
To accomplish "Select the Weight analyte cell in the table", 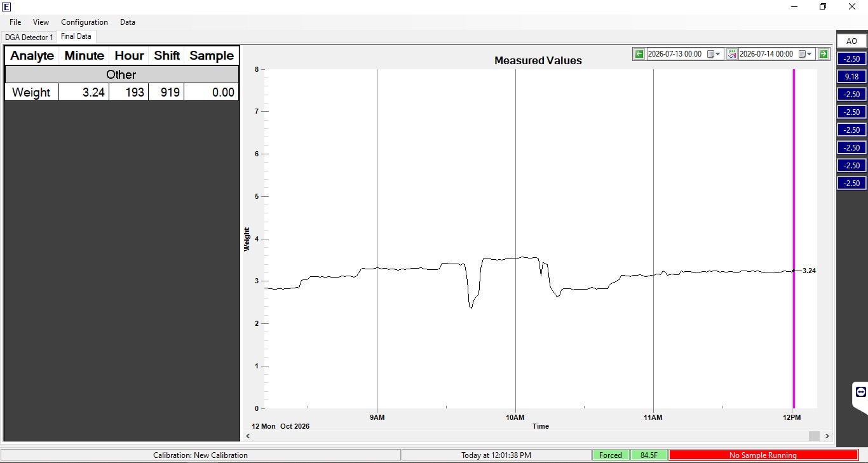I will point(32,92).
